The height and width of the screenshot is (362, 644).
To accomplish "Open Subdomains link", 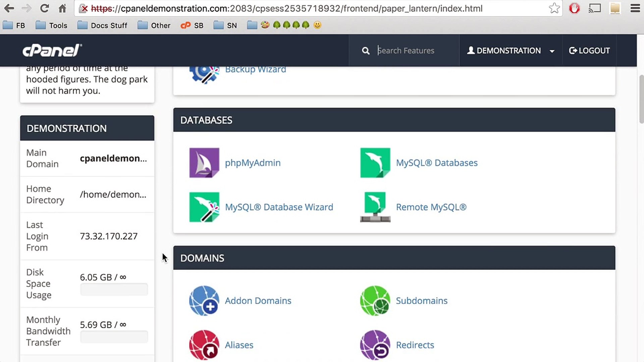I will click(x=422, y=301).
